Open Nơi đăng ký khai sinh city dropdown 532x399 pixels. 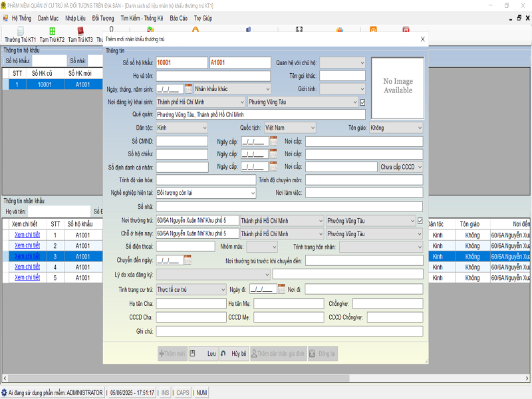click(201, 102)
